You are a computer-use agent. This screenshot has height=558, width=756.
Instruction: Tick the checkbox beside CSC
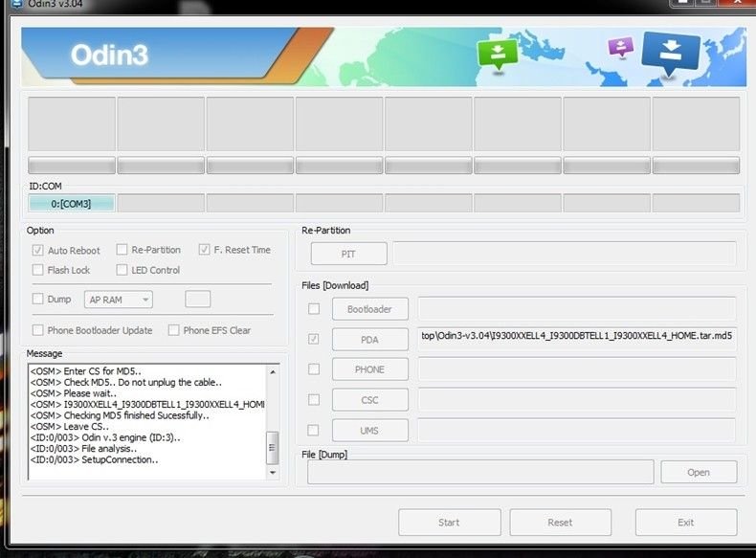(314, 400)
